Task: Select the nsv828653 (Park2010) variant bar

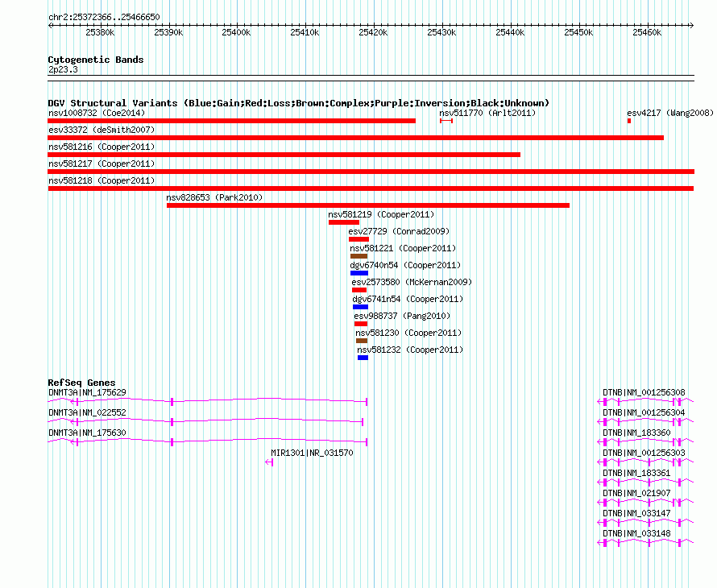Action: pos(368,205)
